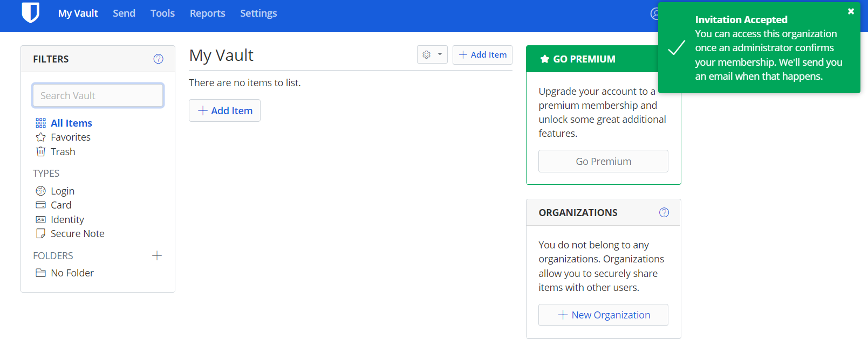Click the My Vault page heading
This screenshot has height=347, width=868.
(x=221, y=55)
